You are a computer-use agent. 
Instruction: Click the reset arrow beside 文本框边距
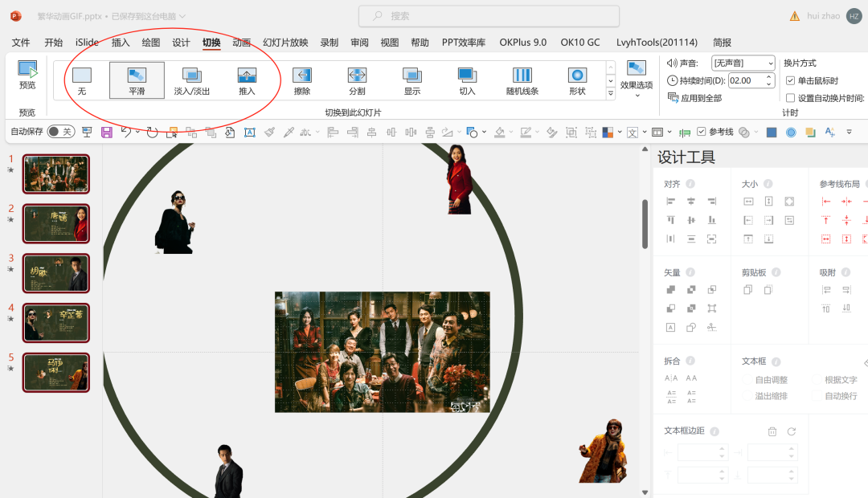[792, 431]
